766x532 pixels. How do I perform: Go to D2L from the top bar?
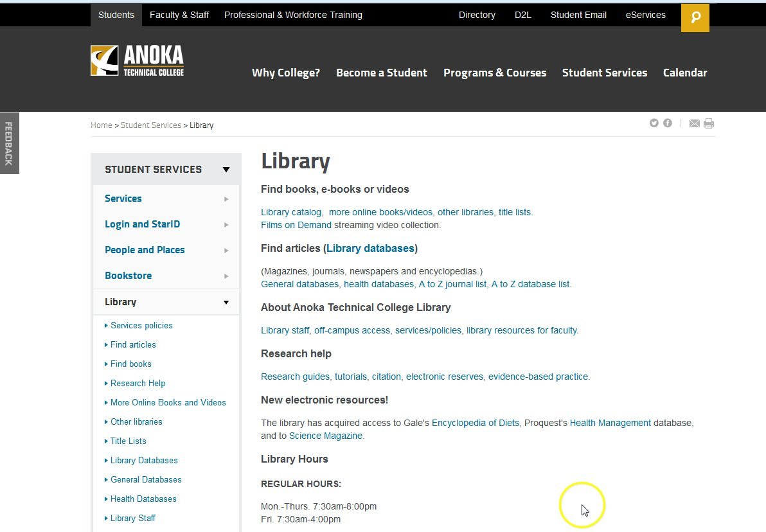[522, 14]
